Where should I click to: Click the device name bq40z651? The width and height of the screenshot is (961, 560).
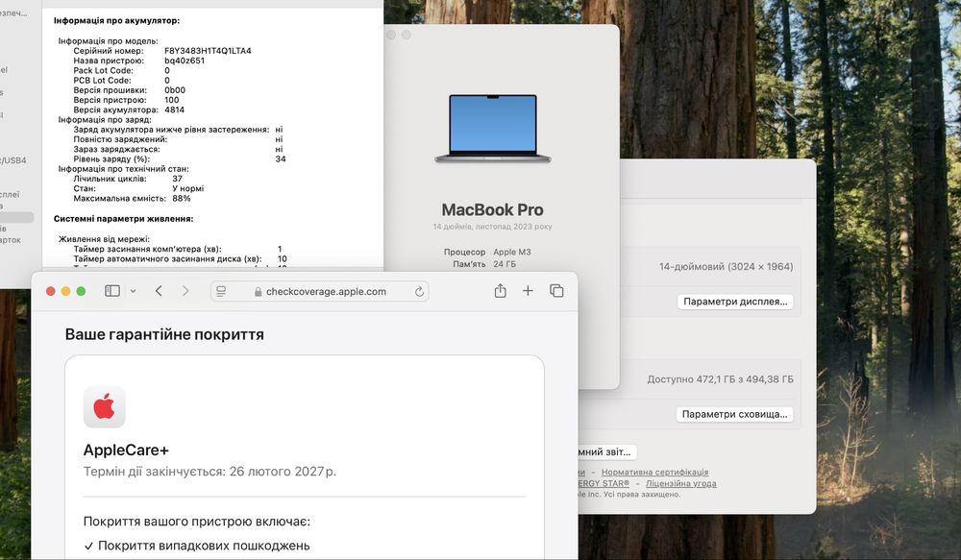coord(185,61)
